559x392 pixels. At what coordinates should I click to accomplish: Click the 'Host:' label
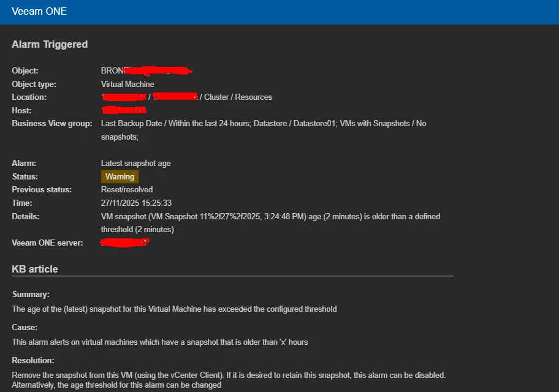[x=21, y=110]
